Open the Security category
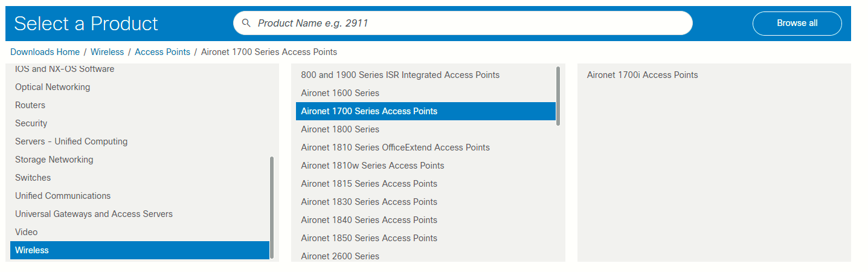Viewport: 868px width, 272px height. tap(31, 123)
